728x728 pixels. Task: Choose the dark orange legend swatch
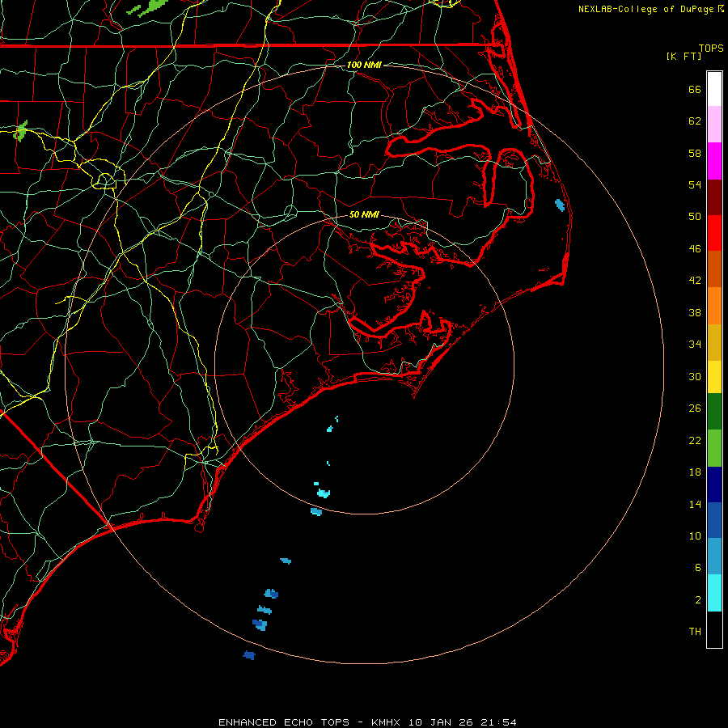(x=714, y=269)
